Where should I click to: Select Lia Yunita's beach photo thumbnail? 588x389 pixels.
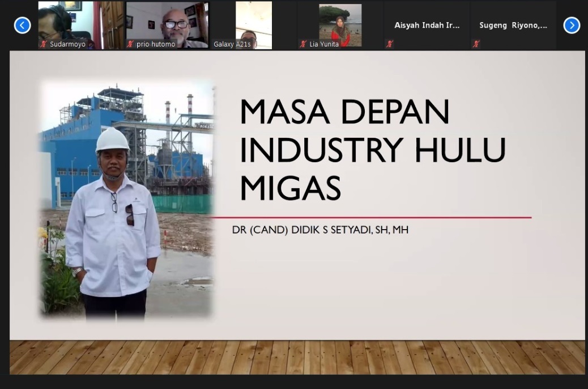[x=340, y=22]
